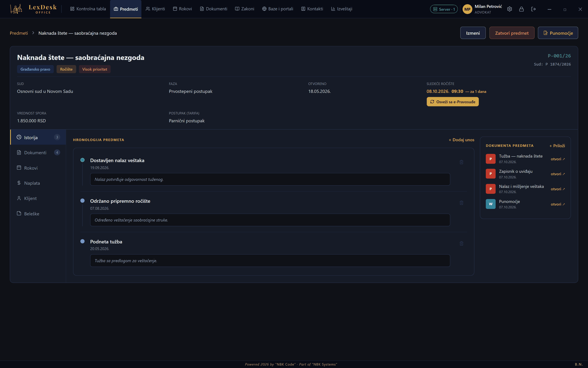Click the logout arrow icon
Image resolution: width=588 pixels, height=368 pixels.
(533, 9)
